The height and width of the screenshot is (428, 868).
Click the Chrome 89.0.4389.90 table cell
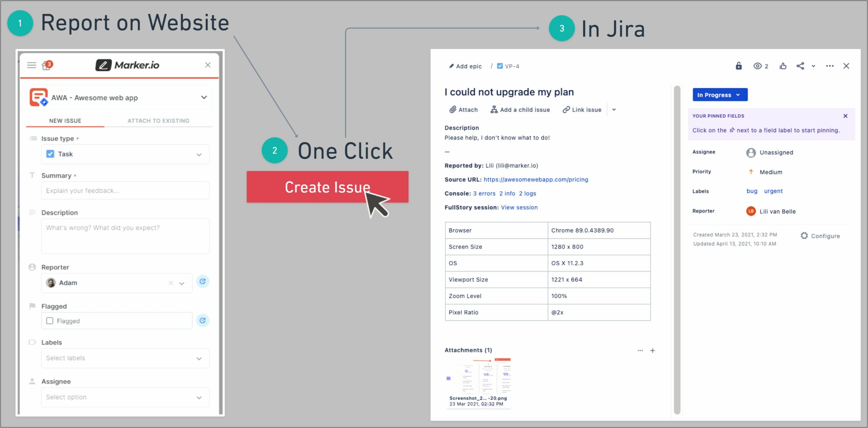[x=599, y=230]
